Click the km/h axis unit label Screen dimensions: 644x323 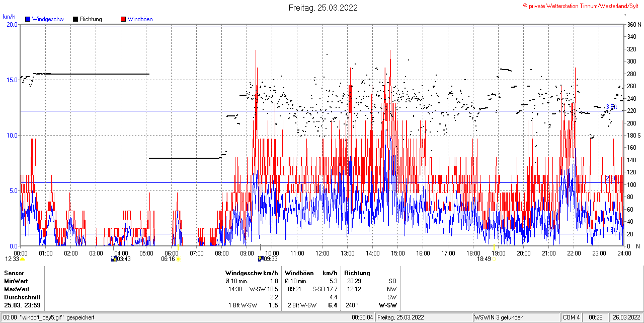pos(9,17)
